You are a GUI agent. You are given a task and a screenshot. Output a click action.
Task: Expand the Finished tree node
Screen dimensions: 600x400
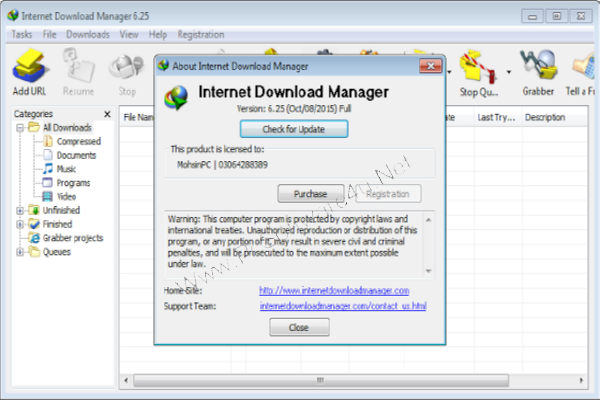pos(20,224)
